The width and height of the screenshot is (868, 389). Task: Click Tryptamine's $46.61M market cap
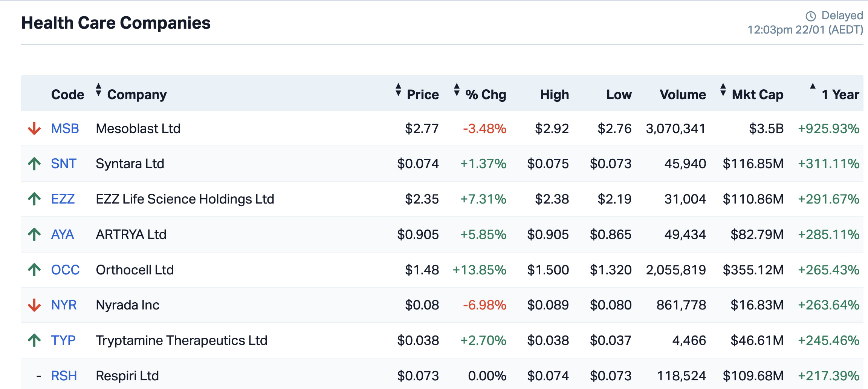tap(757, 340)
